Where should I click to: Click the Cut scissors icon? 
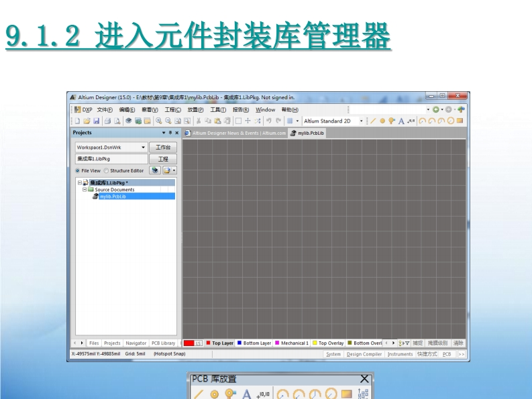(199, 121)
